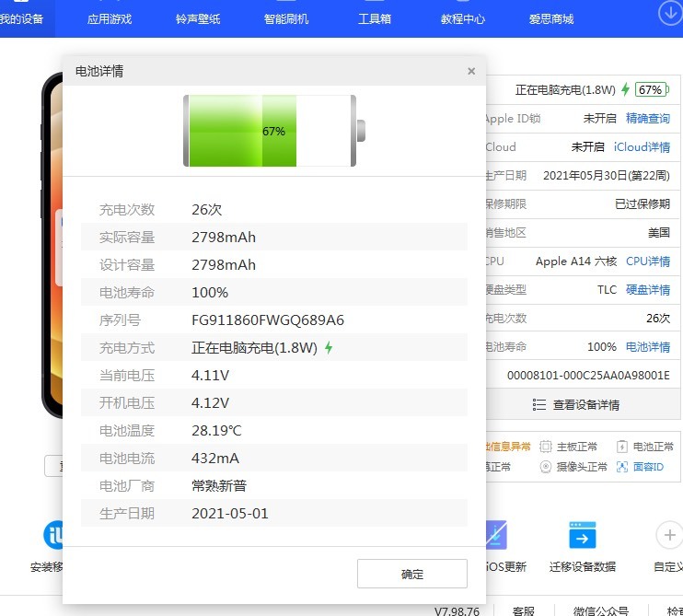Click the 确定 button
The width and height of the screenshot is (683, 616).
tap(412, 574)
